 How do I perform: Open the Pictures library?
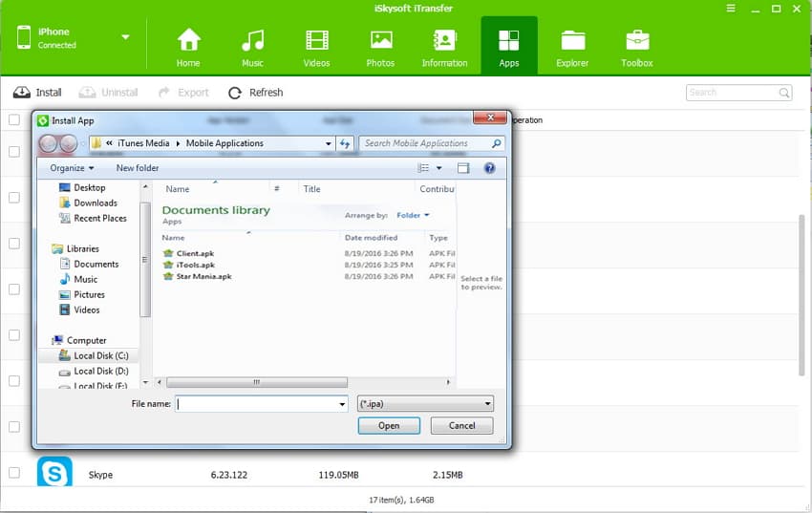click(82, 294)
